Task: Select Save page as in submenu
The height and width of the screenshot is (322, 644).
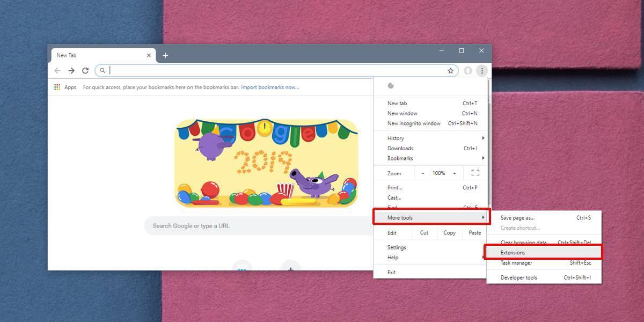Action: click(x=544, y=217)
